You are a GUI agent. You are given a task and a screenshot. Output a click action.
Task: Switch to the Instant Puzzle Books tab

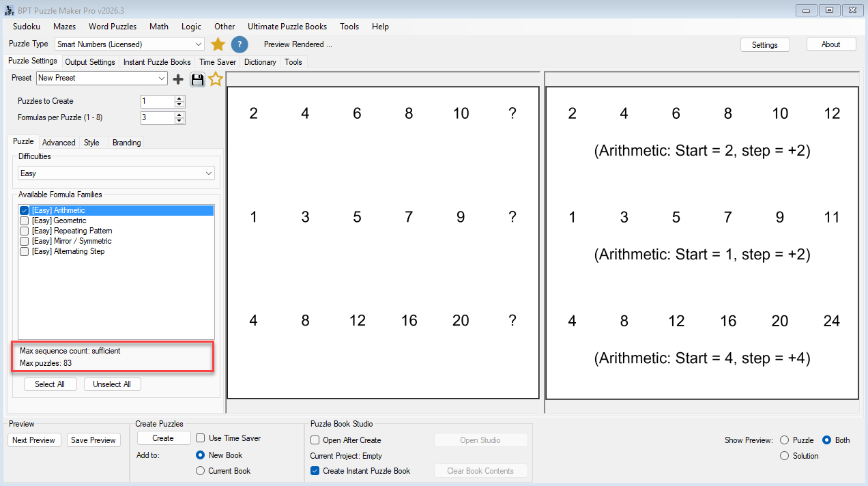(x=157, y=62)
